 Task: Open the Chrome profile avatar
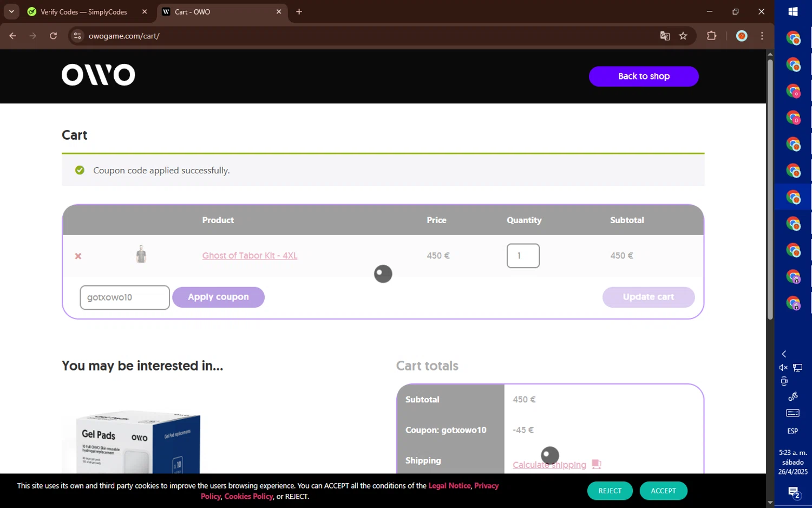click(x=742, y=36)
